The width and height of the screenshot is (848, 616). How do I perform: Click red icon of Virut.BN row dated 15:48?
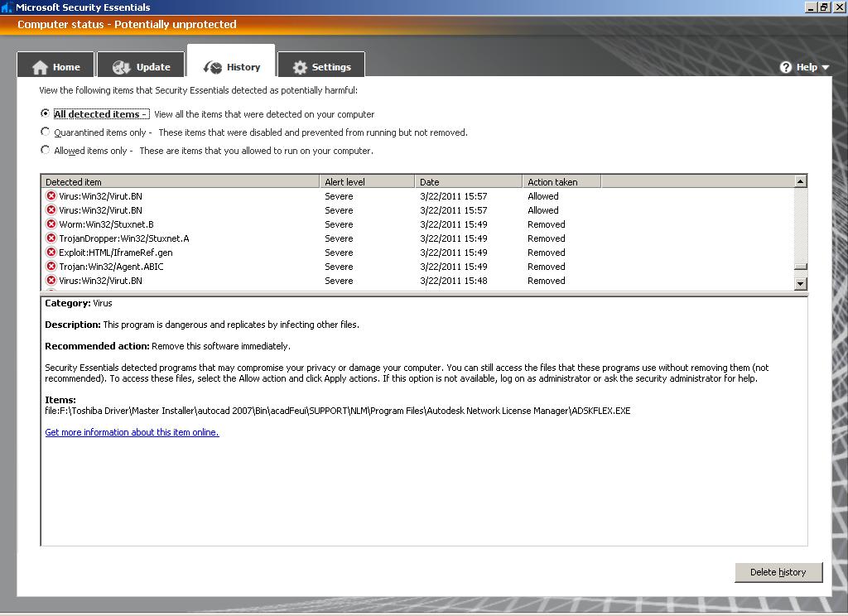tap(51, 280)
